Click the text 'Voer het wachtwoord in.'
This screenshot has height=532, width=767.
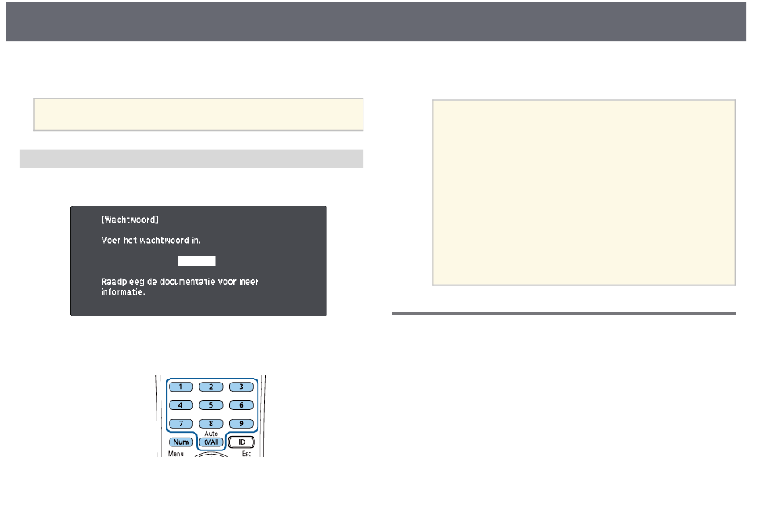151,241
